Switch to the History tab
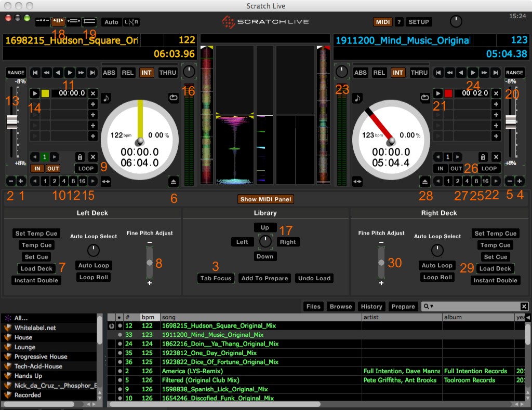Image resolution: width=532 pixels, height=410 pixels. pos(371,307)
